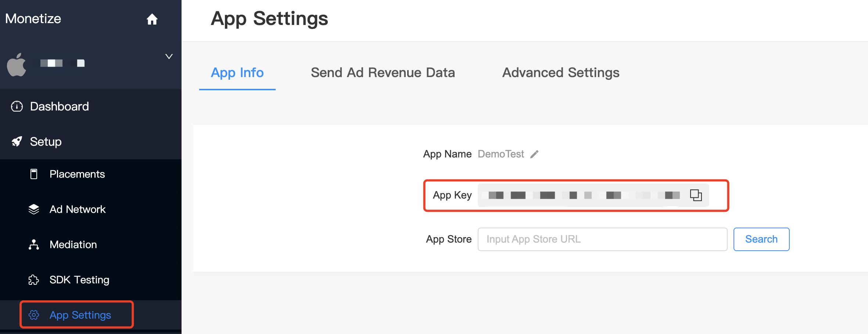Open the Apple app selector icon

pyautogui.click(x=17, y=65)
